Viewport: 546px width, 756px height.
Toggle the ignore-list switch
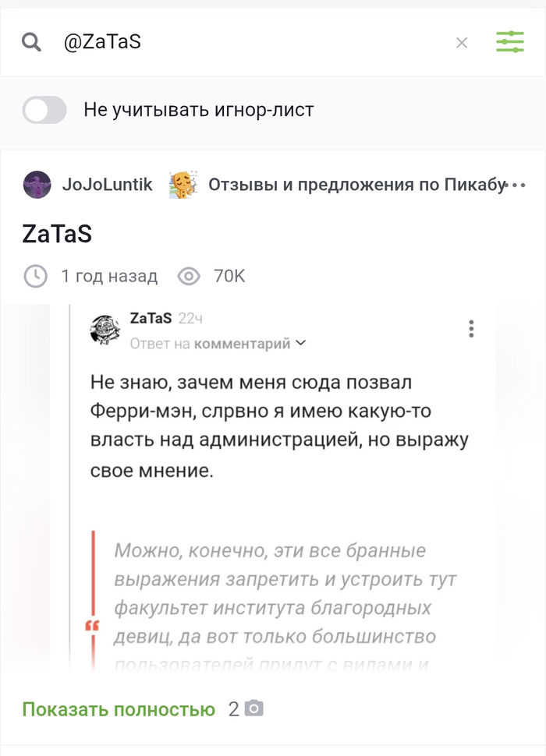click(x=44, y=110)
